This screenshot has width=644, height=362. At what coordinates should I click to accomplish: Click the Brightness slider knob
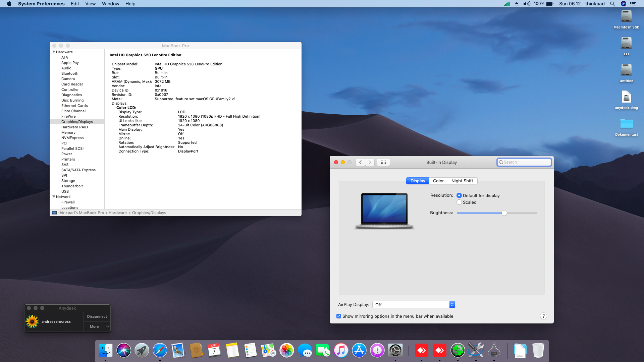pyautogui.click(x=504, y=213)
